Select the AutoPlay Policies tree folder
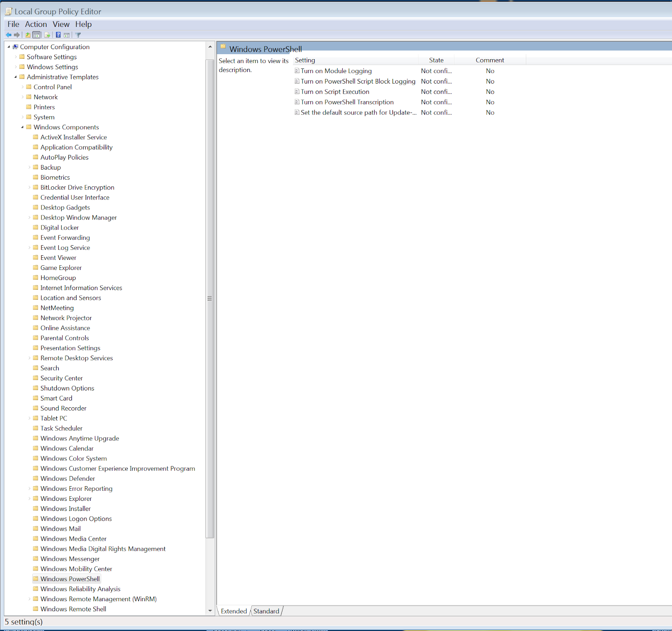Screen dimensions: 672x631 coord(64,157)
